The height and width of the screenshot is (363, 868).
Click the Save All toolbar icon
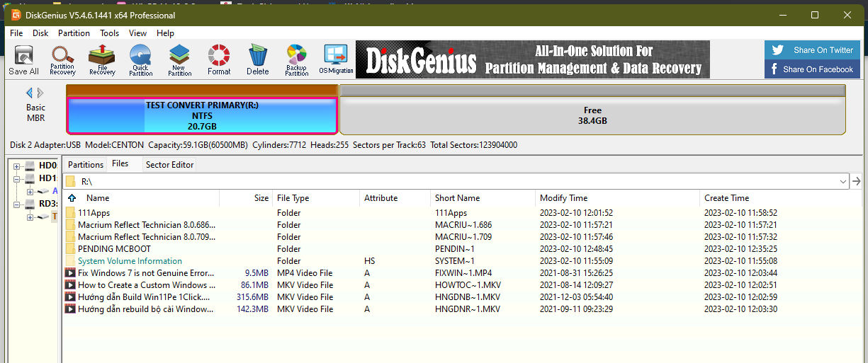click(x=23, y=59)
